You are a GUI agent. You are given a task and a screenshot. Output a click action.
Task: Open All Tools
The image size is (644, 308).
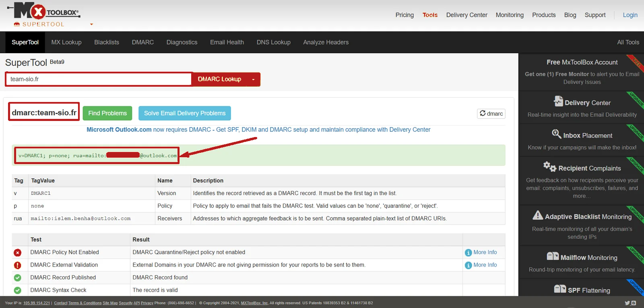(628, 42)
